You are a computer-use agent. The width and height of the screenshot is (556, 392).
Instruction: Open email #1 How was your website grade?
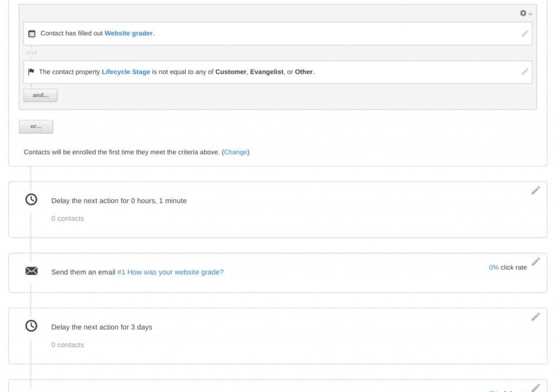click(x=170, y=272)
